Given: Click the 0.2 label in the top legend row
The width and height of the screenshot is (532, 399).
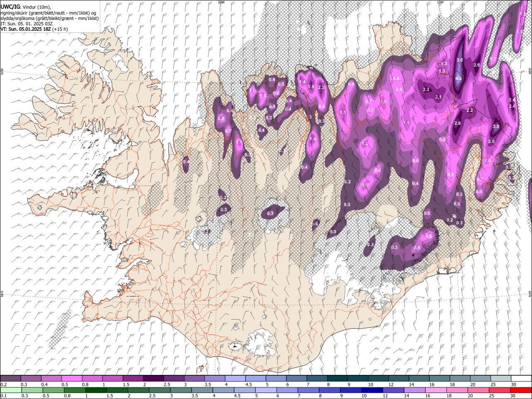Looking at the screenshot, I should [x=3, y=384].
